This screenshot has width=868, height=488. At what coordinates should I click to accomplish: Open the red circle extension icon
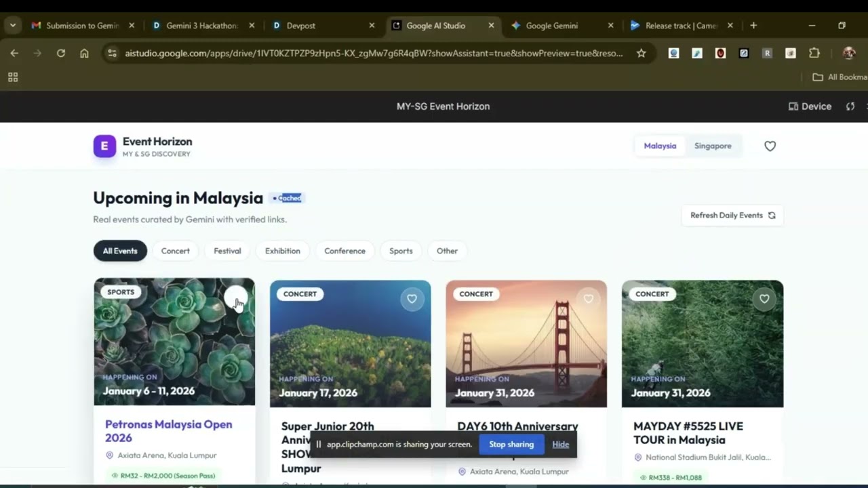tap(720, 53)
